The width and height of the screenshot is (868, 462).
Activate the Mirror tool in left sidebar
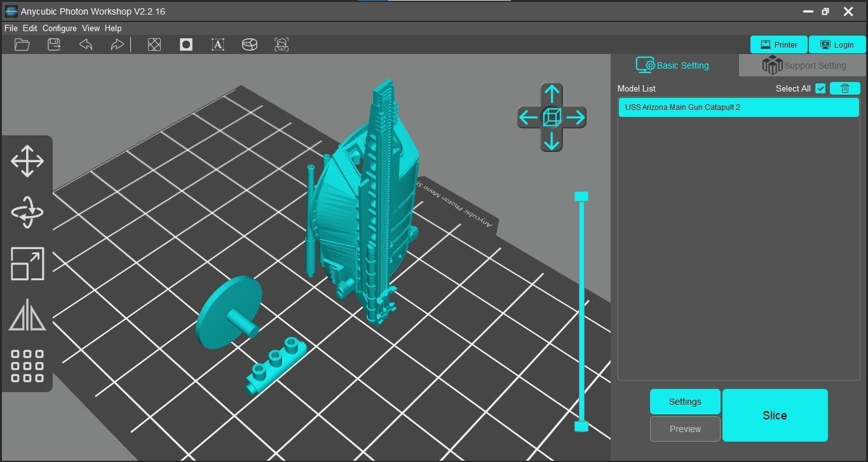pyautogui.click(x=27, y=315)
